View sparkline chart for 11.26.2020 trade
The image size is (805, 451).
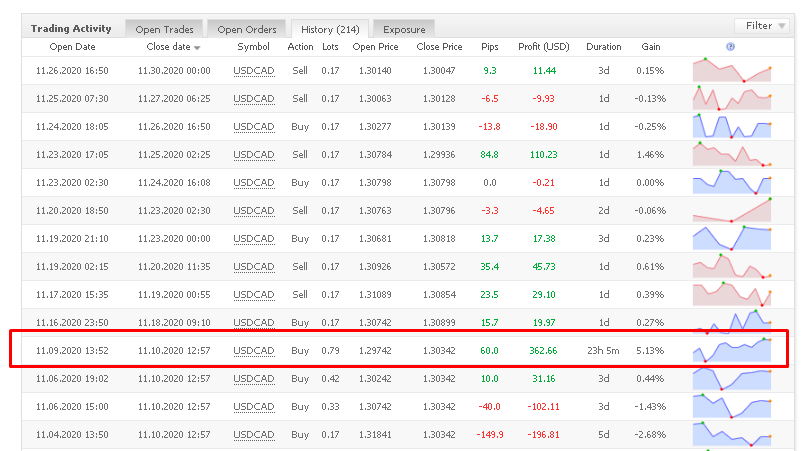[731, 71]
